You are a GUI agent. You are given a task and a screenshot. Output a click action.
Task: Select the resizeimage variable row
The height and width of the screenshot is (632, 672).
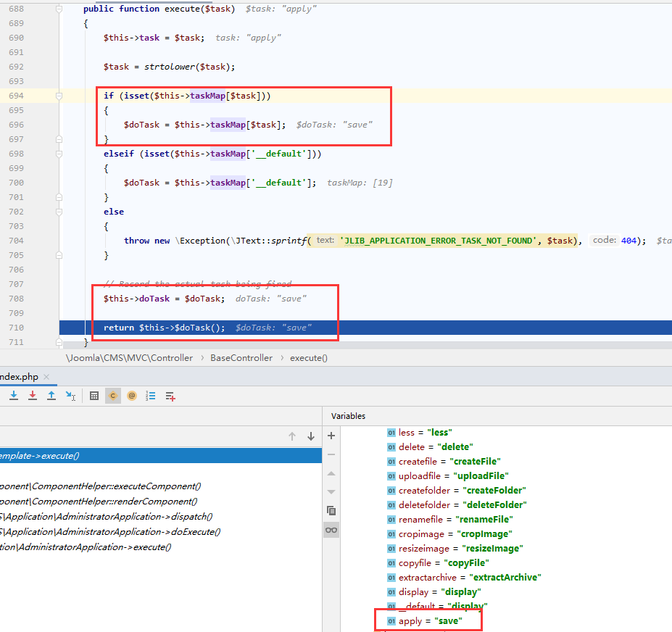[455, 549]
